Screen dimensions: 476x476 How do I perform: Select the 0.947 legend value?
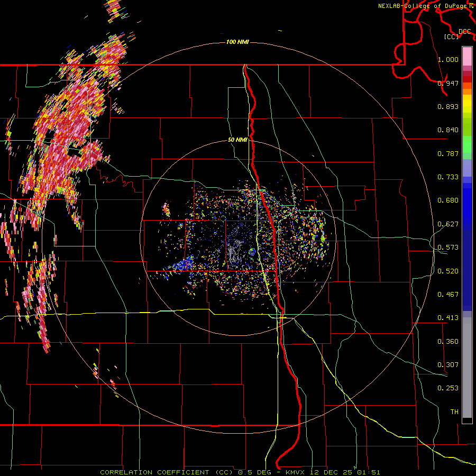448,83
